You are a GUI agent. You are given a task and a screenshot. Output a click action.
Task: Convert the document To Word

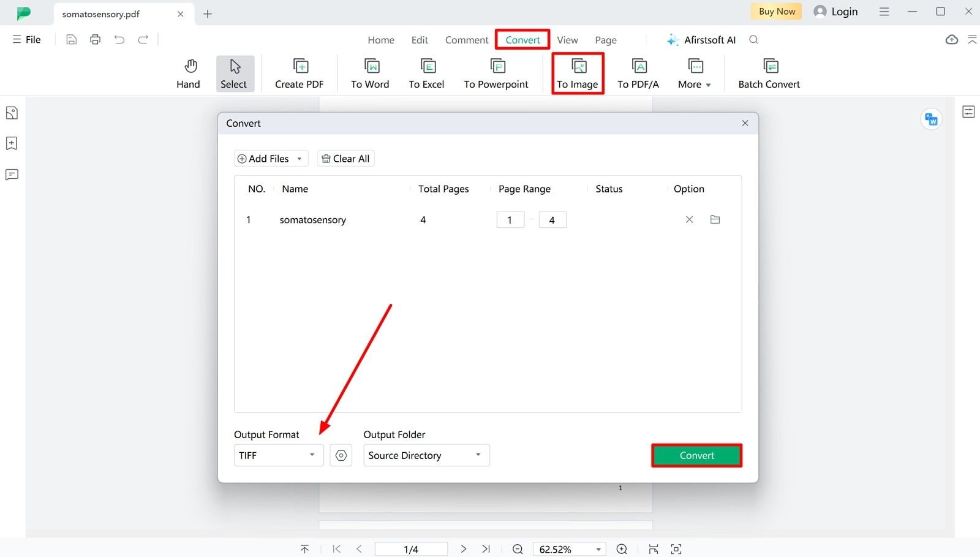[370, 74]
